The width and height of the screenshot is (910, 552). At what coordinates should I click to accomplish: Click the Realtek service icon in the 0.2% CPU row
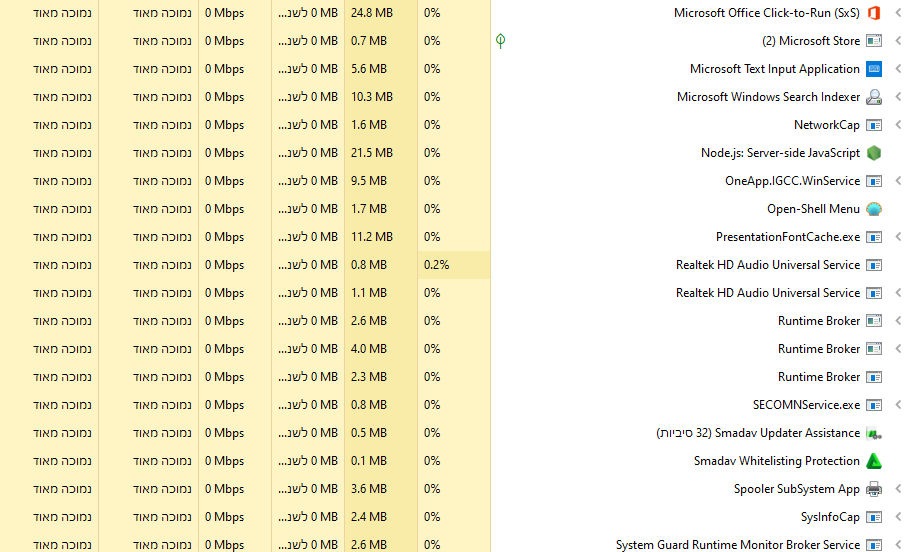point(873,265)
